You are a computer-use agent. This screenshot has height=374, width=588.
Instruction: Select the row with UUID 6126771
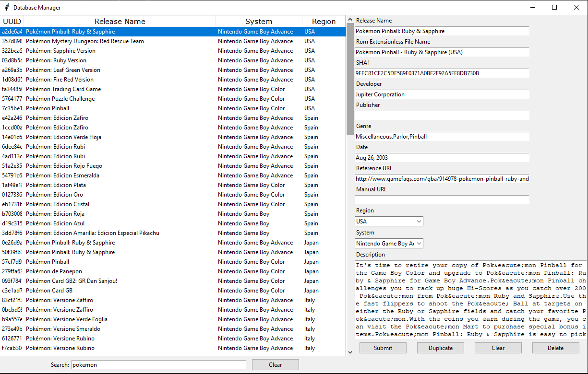tap(173, 339)
